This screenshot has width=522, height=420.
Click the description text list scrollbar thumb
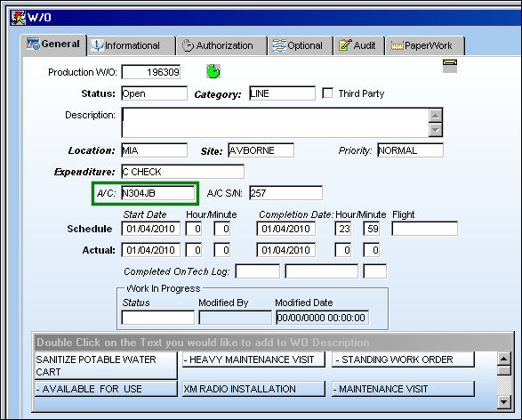coord(503,370)
